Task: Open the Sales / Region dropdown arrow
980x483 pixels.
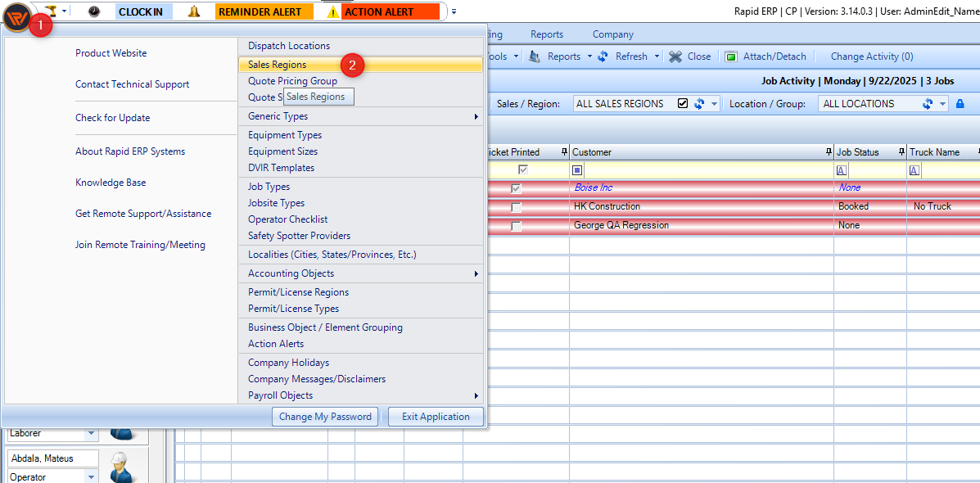Action: point(715,104)
